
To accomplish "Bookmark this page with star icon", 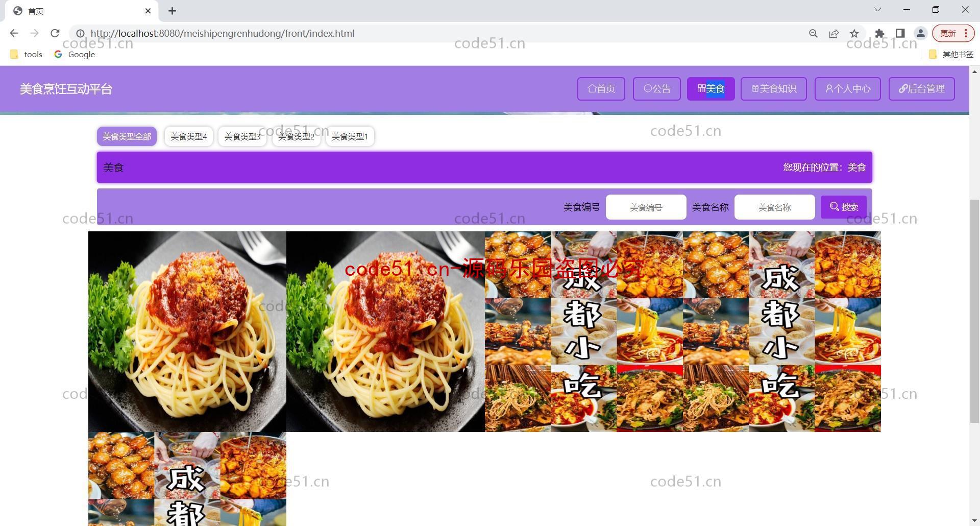I will (x=854, y=33).
